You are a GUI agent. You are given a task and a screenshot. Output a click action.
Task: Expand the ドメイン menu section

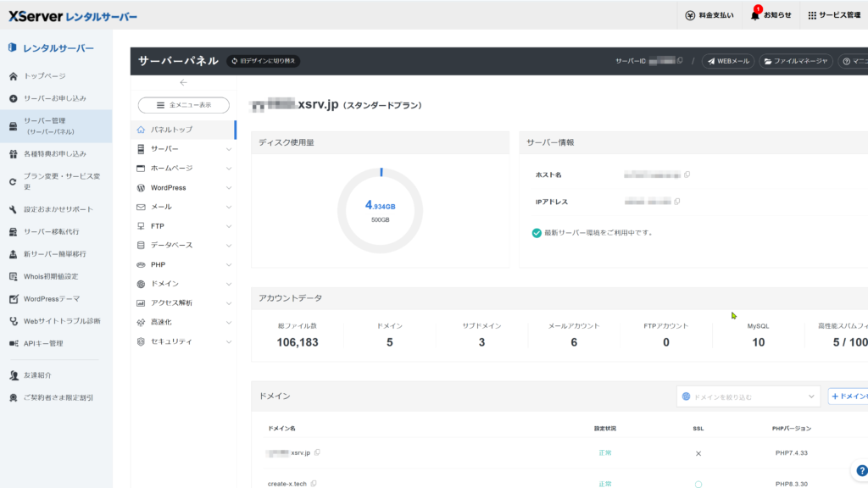point(183,284)
